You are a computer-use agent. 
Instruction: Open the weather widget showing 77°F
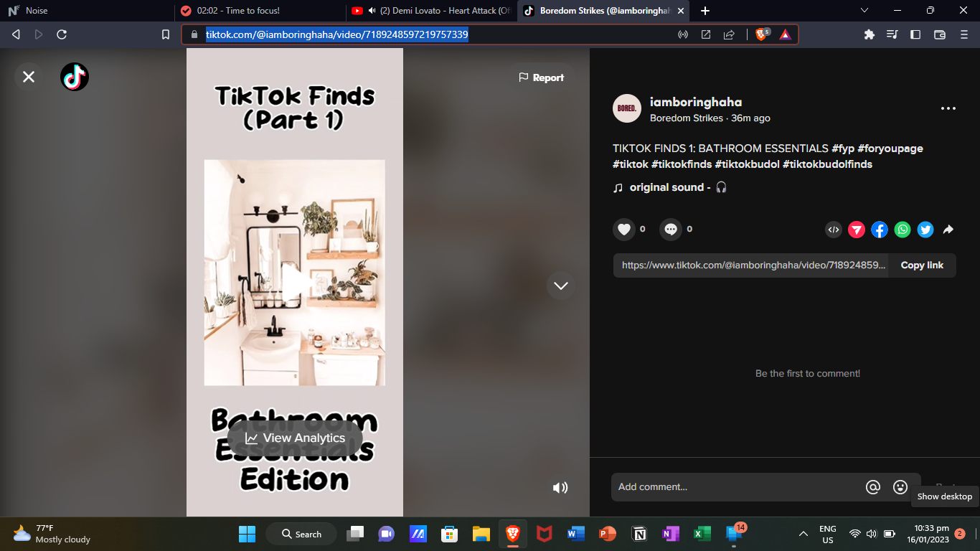(x=50, y=534)
